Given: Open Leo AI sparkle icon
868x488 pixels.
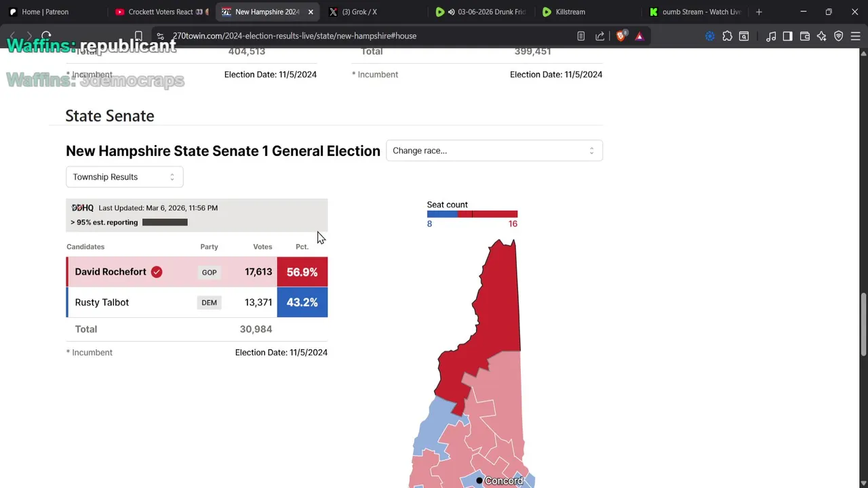Looking at the screenshot, I should pos(822,36).
